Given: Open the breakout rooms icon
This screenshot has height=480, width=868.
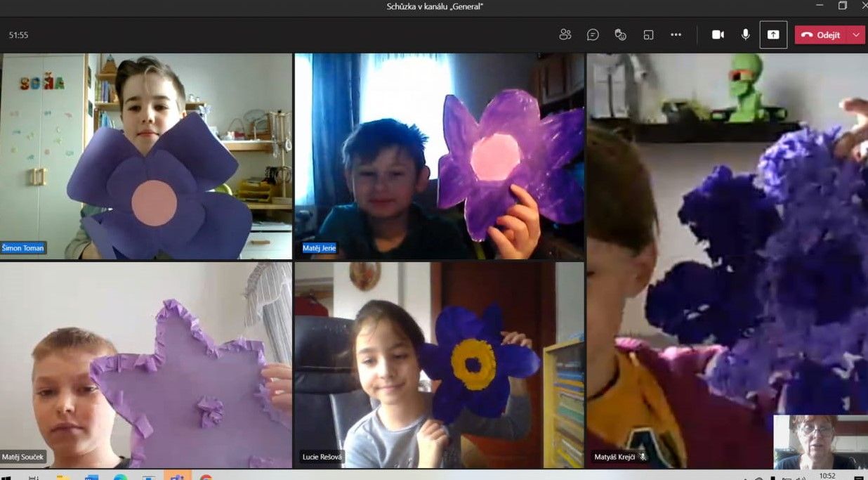Looking at the screenshot, I should click(648, 34).
